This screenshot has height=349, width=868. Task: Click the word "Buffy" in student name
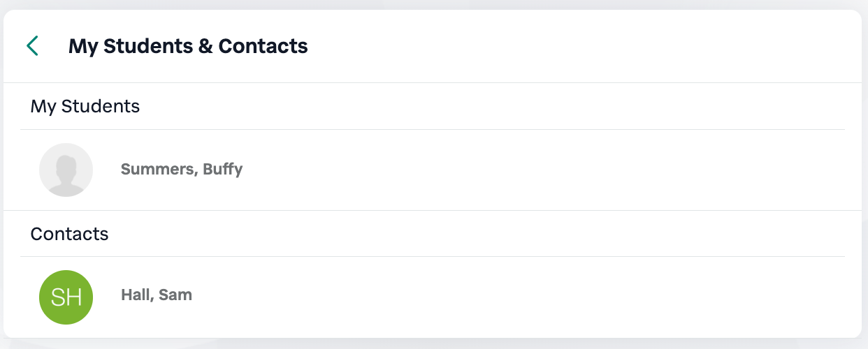223,170
